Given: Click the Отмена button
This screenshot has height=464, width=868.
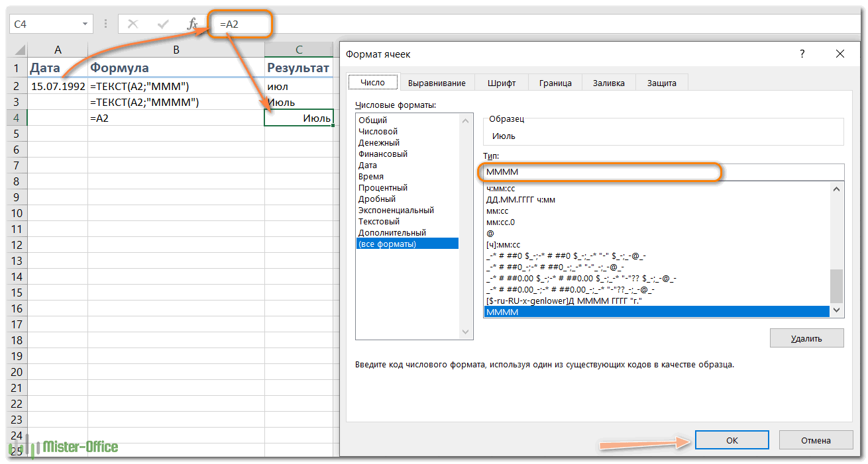Looking at the screenshot, I should [x=815, y=440].
